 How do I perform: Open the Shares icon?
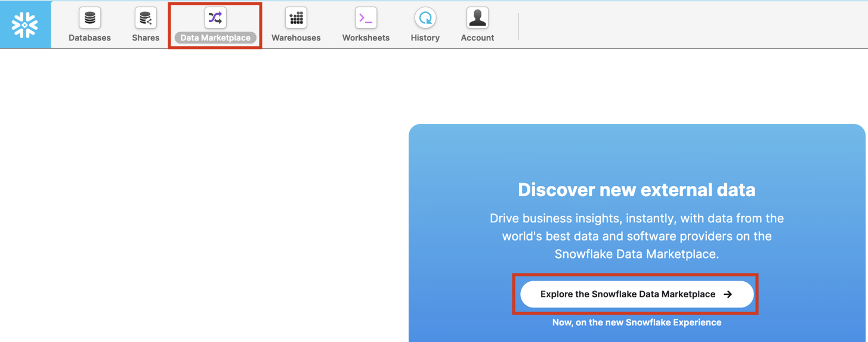(146, 18)
